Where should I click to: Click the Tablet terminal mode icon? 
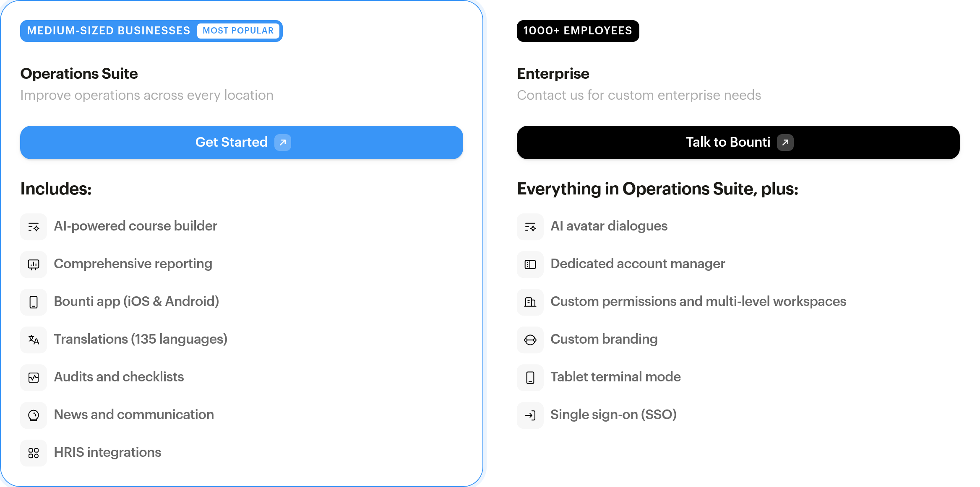(530, 378)
